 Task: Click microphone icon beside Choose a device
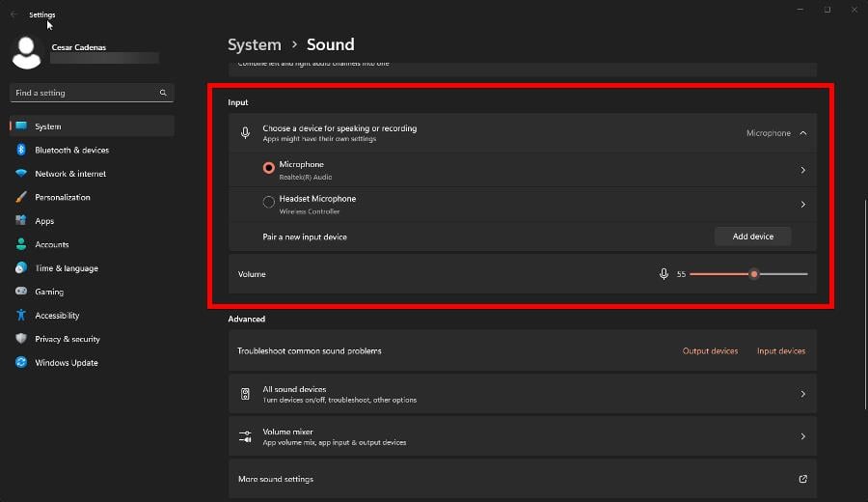click(245, 133)
